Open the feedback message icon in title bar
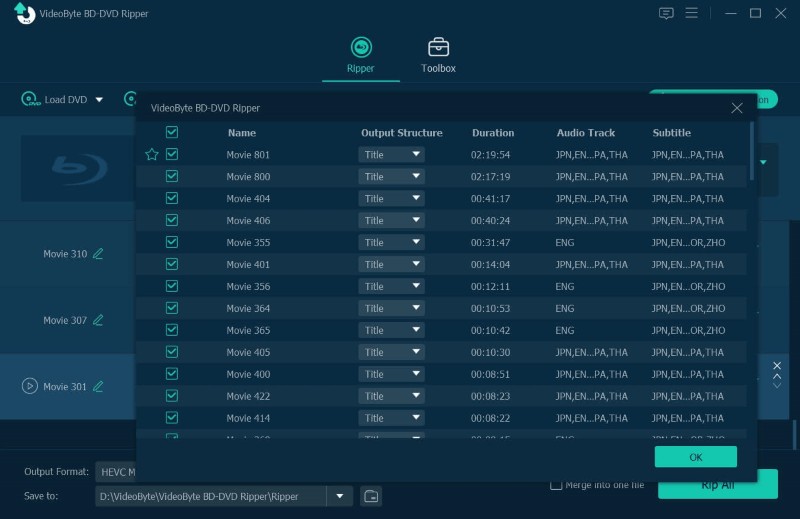This screenshot has width=800, height=519. point(667,13)
